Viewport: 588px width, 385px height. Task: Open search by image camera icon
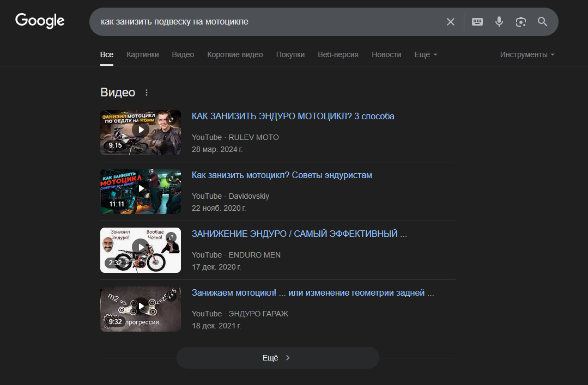521,22
